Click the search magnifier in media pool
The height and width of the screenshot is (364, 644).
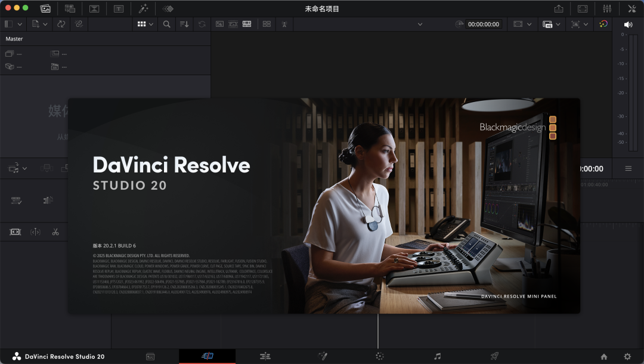(x=166, y=24)
